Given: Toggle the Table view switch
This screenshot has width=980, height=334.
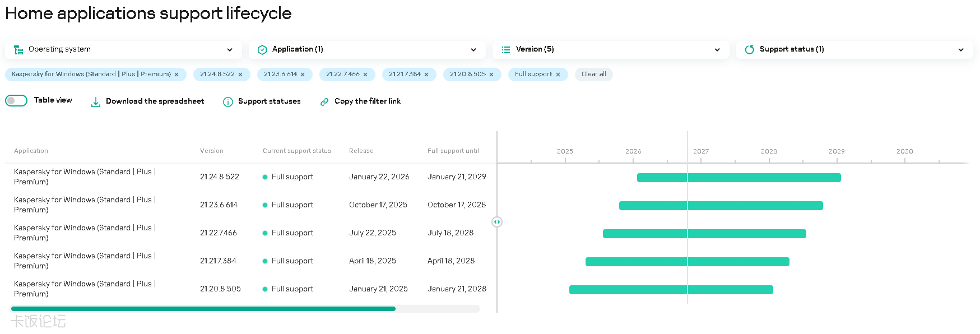Looking at the screenshot, I should pyautogui.click(x=16, y=100).
